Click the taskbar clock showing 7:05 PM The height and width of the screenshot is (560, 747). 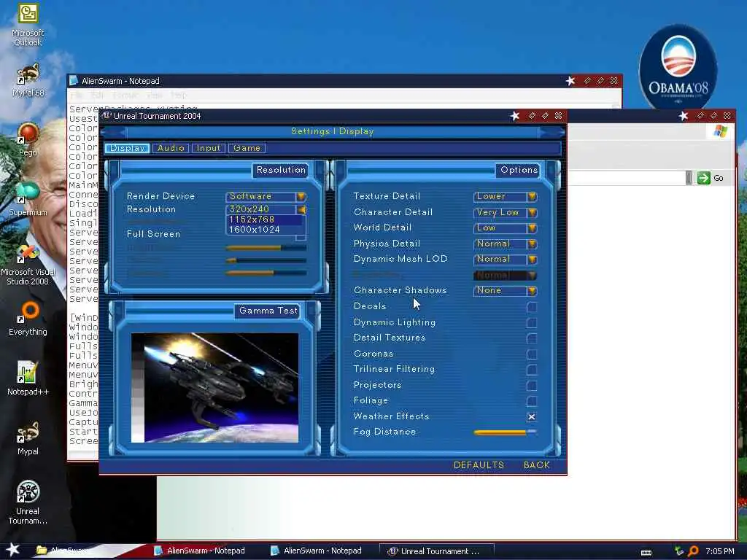(719, 551)
